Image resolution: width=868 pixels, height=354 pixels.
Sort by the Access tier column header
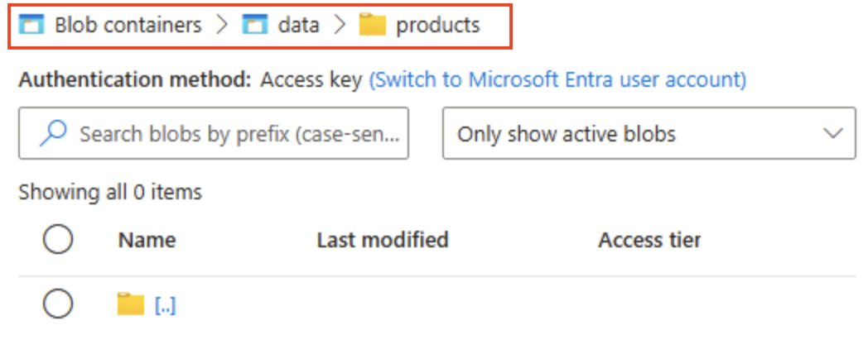point(649,240)
